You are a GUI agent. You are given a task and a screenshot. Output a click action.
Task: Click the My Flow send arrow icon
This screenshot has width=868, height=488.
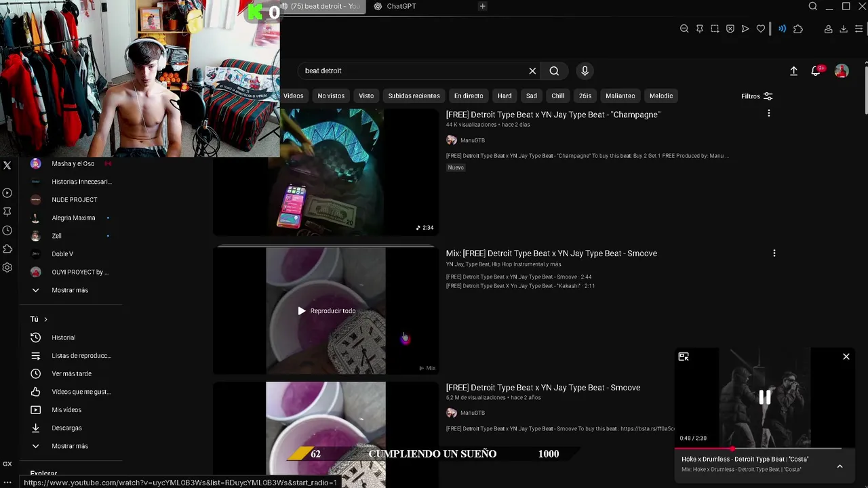[745, 28]
